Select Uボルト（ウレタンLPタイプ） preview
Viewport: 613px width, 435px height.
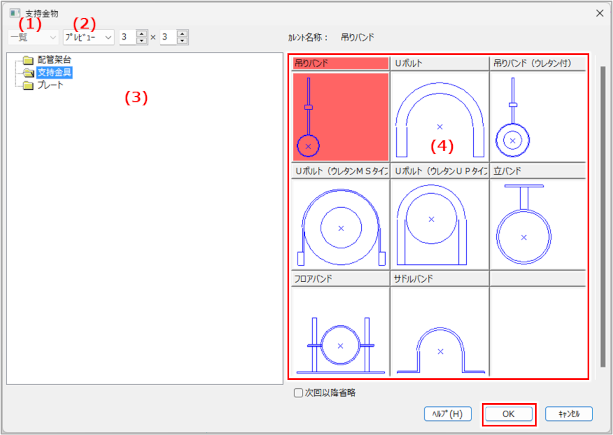439,222
